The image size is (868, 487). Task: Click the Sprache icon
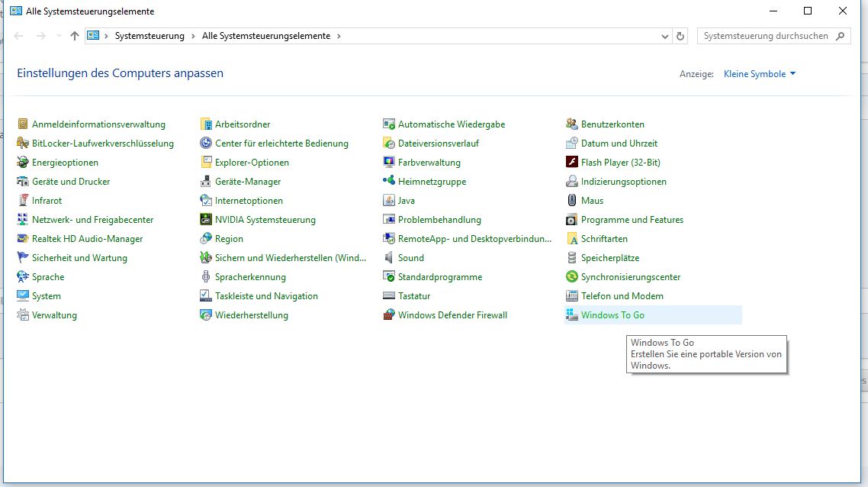pos(23,277)
